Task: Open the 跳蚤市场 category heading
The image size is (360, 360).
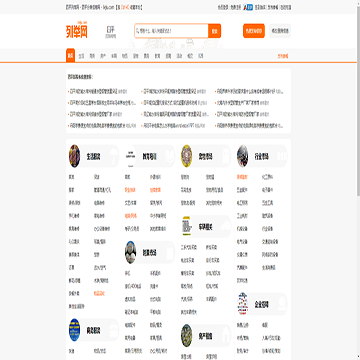Action: (149, 253)
